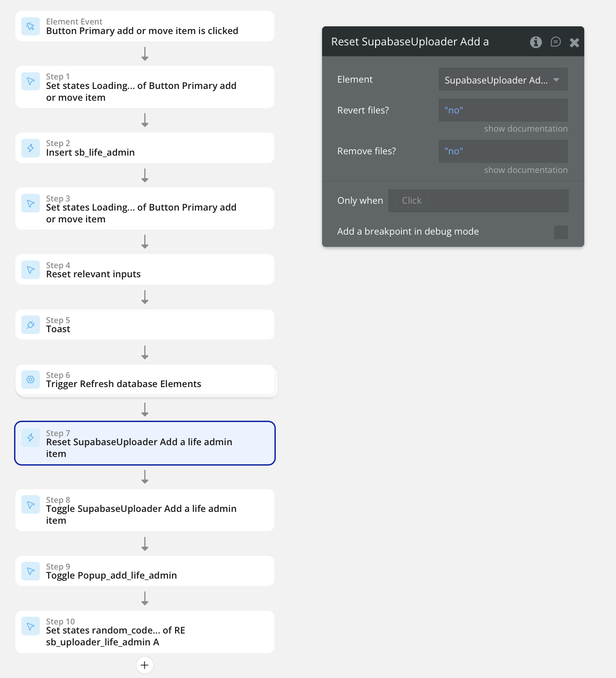Click the Remove files "no" field
616x678 pixels.
(503, 151)
